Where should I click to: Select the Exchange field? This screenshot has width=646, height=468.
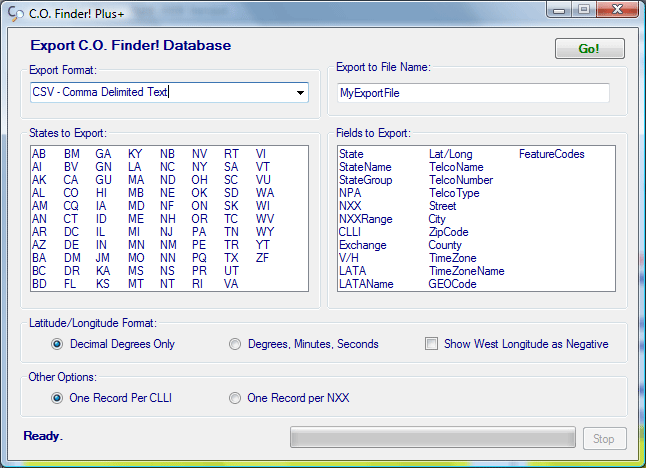[363, 245]
